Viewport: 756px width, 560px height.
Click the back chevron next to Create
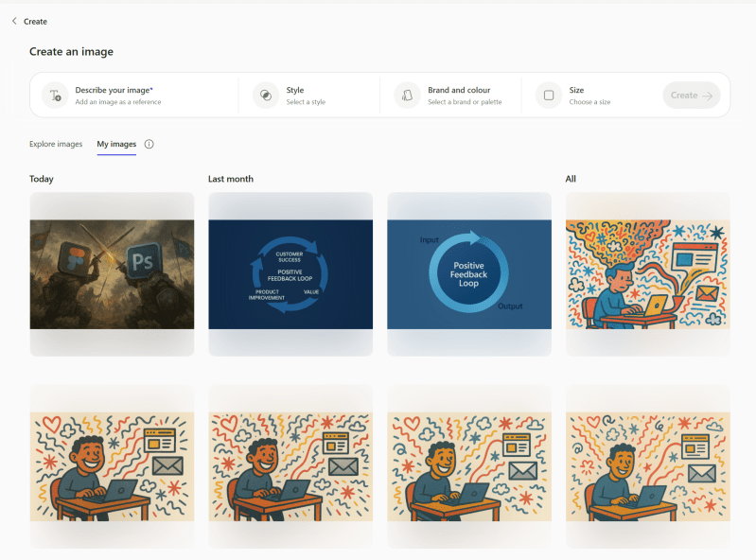(x=14, y=21)
